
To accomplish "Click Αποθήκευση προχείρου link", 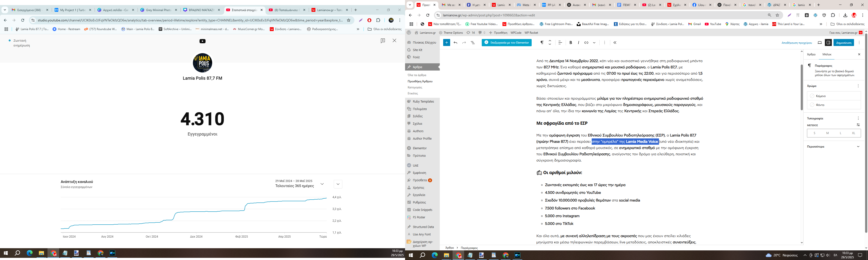I will [797, 43].
